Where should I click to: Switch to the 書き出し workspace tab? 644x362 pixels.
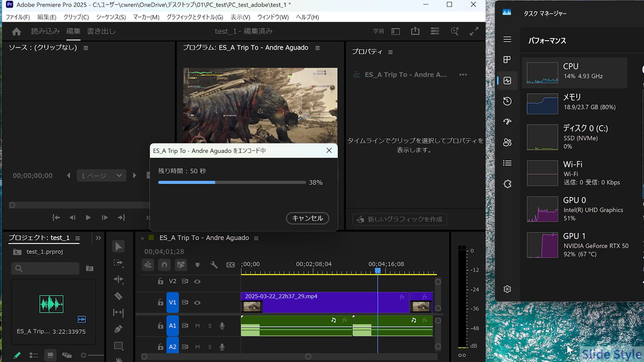[101, 31]
